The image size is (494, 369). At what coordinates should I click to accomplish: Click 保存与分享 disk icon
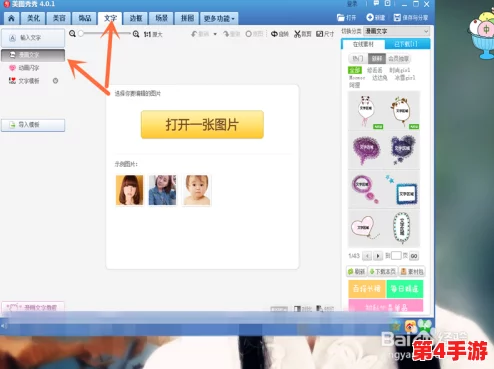[397, 17]
